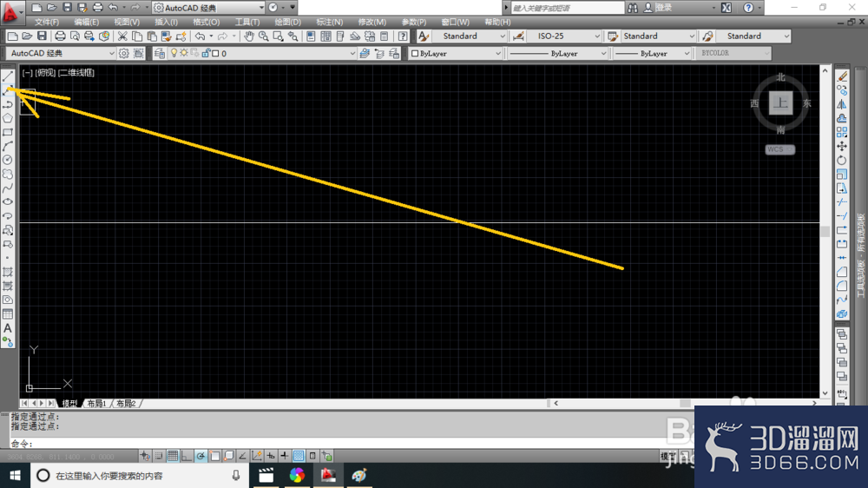Click the Workspace Settings gear icon
868x488 pixels.
click(124, 53)
